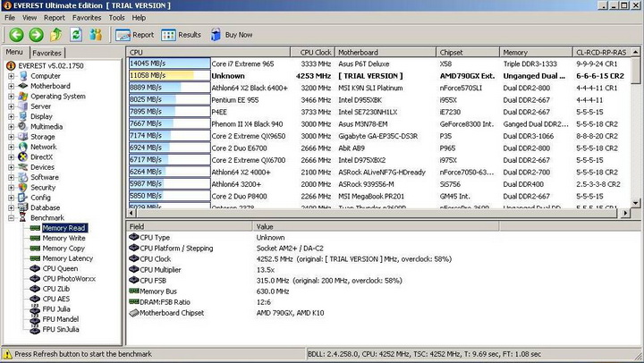Expand the Display tree node
This screenshot has width=644, height=363.
[x=11, y=116]
